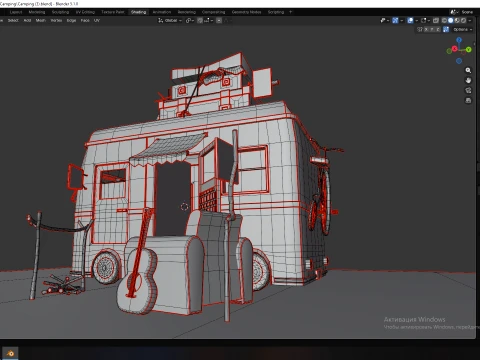Open the transform pivot point dropdown
Screen dimensions: 480x360
pyautogui.click(x=190, y=20)
